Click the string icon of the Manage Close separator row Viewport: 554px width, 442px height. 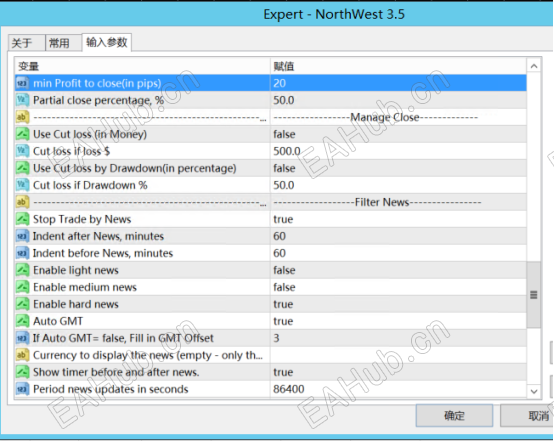pyautogui.click(x=22, y=117)
